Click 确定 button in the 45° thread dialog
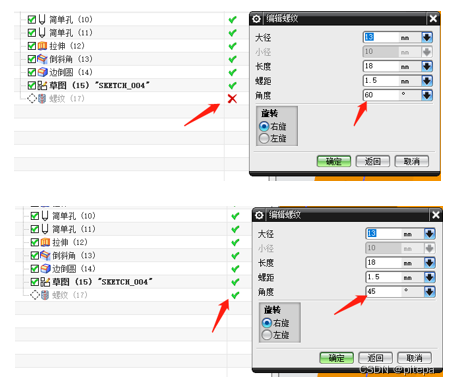 [x=337, y=358]
